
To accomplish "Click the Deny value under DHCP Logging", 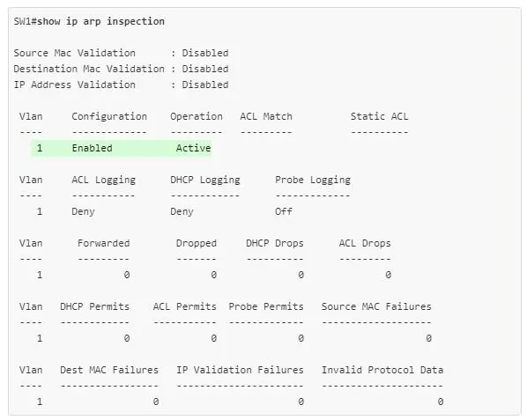I will pos(182,211).
